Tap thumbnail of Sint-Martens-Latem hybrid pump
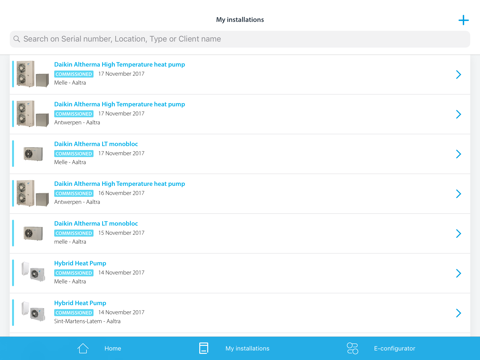The image size is (480, 360). click(33, 311)
